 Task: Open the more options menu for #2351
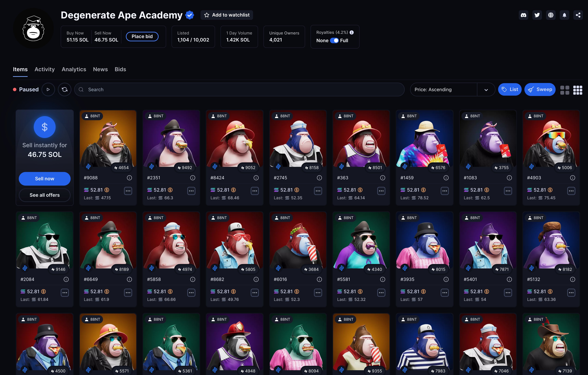click(191, 191)
